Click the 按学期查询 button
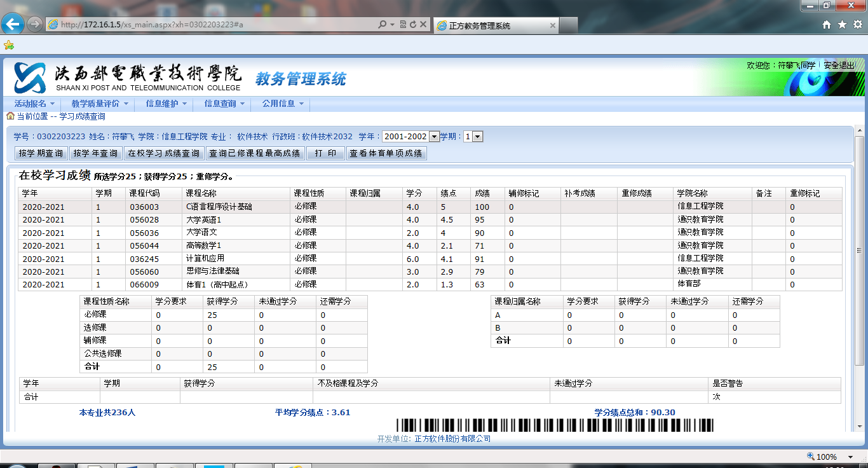 pos(41,153)
